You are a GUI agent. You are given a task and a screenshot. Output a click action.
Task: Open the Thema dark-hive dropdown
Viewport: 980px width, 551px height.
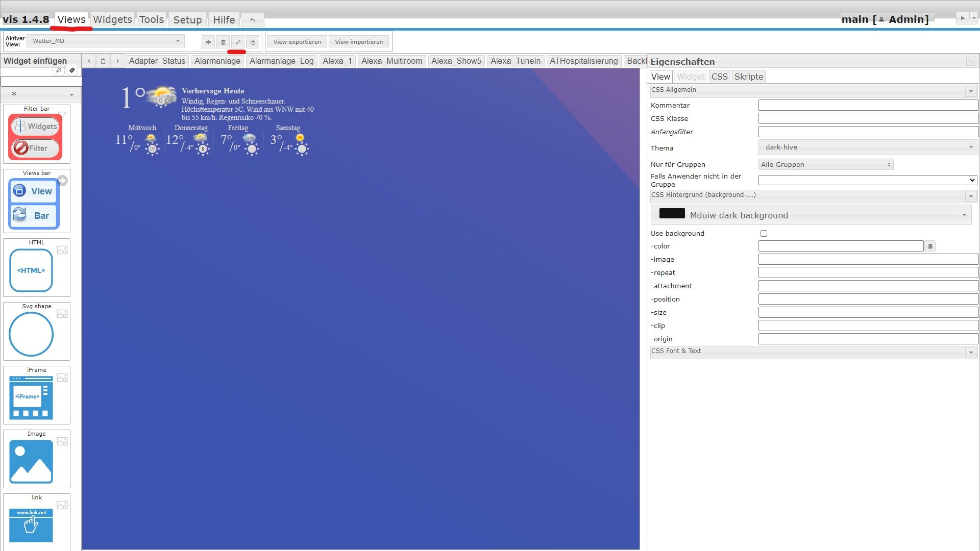tap(867, 147)
